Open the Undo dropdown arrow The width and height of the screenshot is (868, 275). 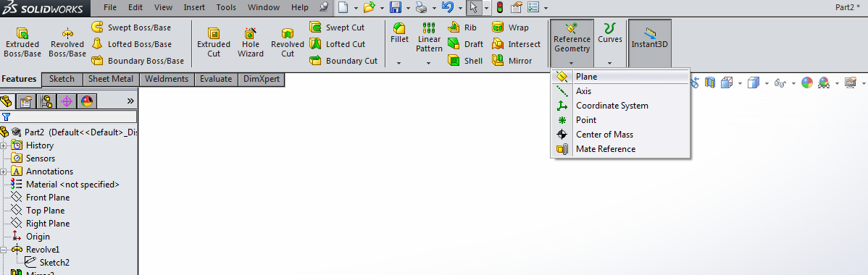[x=460, y=8]
